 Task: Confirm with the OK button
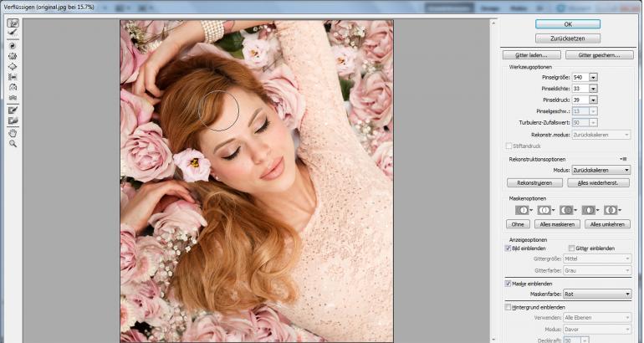pos(568,24)
